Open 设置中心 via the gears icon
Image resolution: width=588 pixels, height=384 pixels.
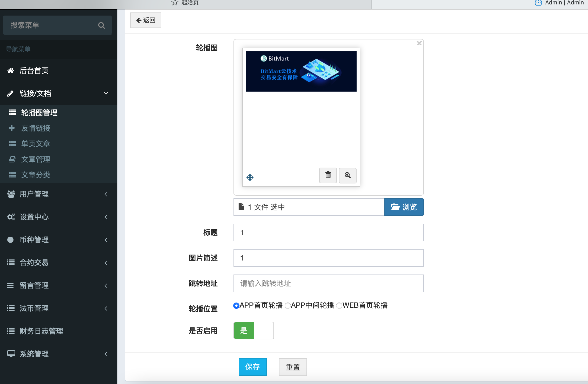(11, 217)
